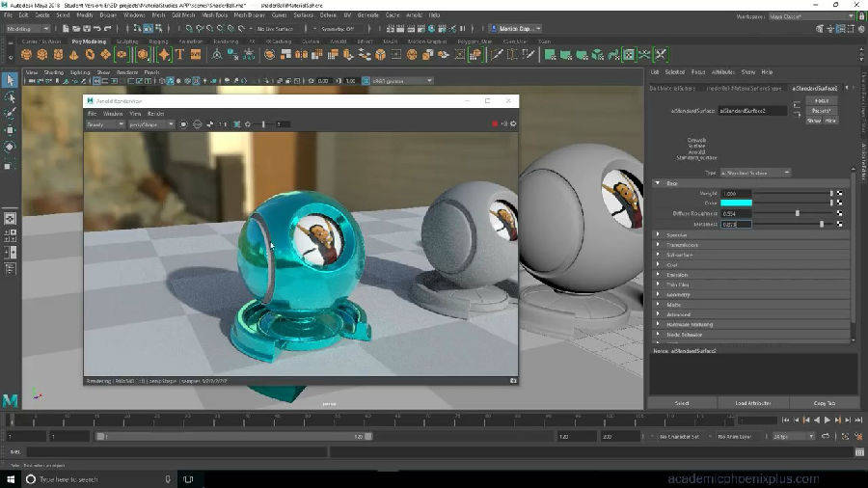Click the polygon text 'T' shelf icon
This screenshot has height=488, width=868.
180,54
